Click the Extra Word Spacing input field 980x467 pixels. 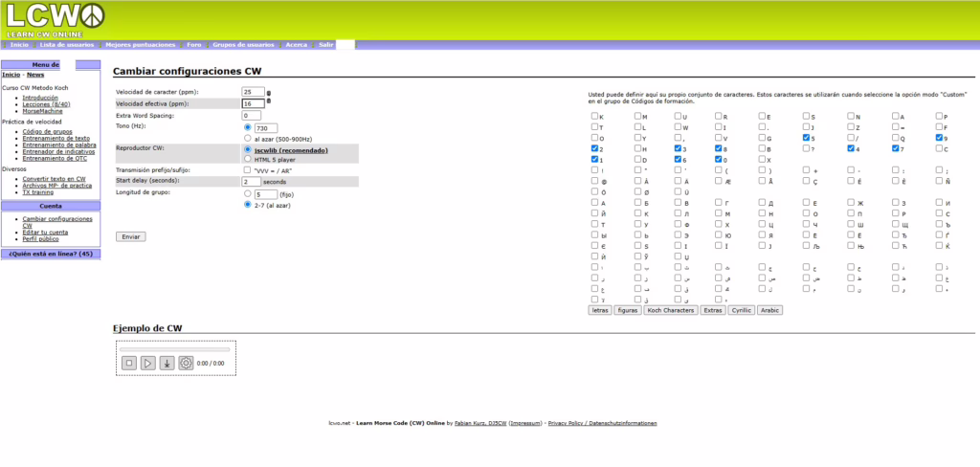click(252, 116)
